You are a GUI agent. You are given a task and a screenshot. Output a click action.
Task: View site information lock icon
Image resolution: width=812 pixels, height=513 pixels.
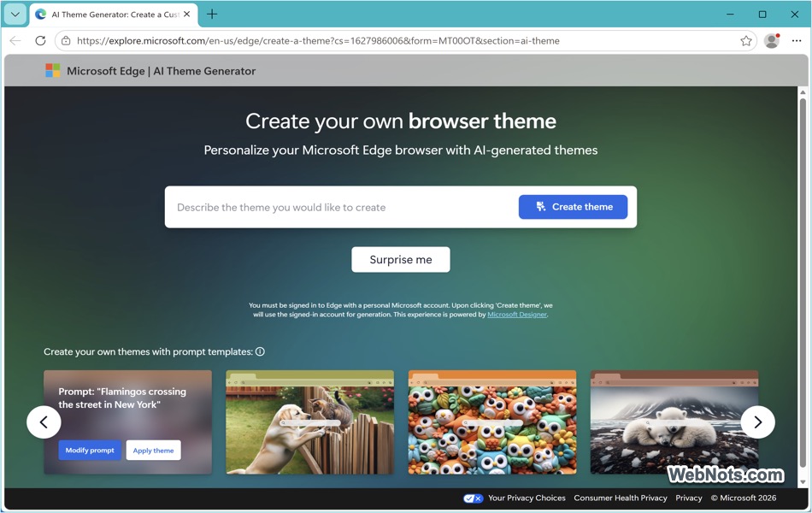coord(66,40)
